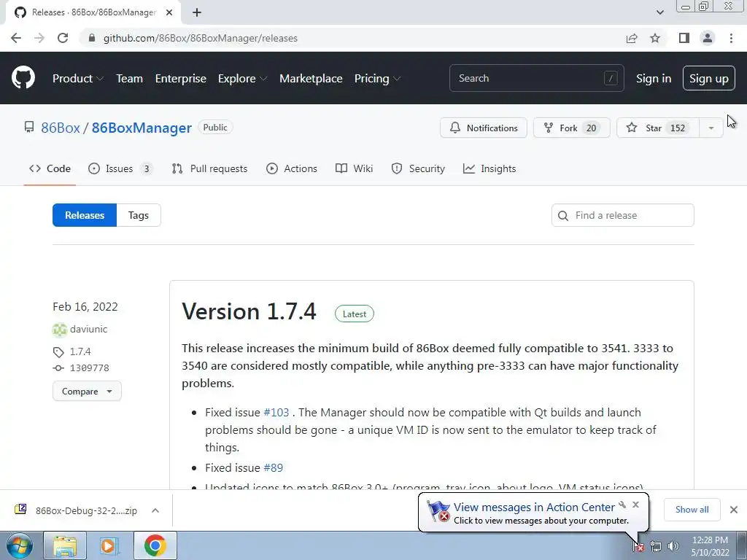Open the Wiki tab
This screenshot has width=747, height=560.
point(354,168)
